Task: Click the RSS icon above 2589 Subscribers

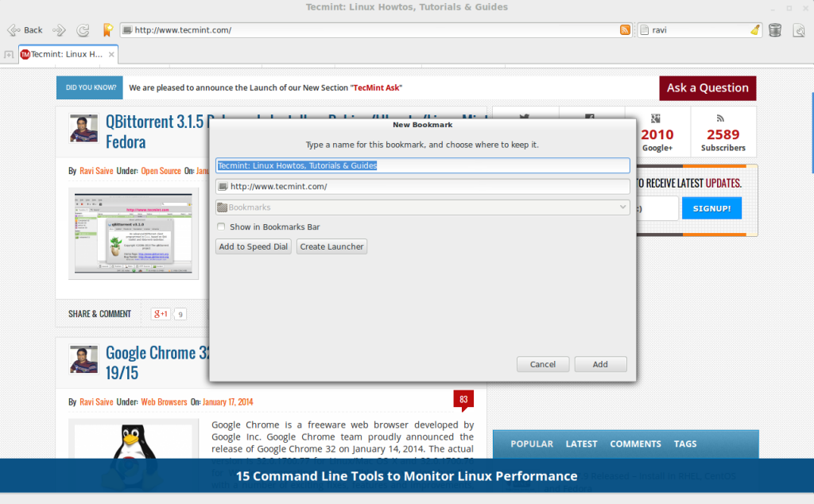Action: (x=720, y=118)
